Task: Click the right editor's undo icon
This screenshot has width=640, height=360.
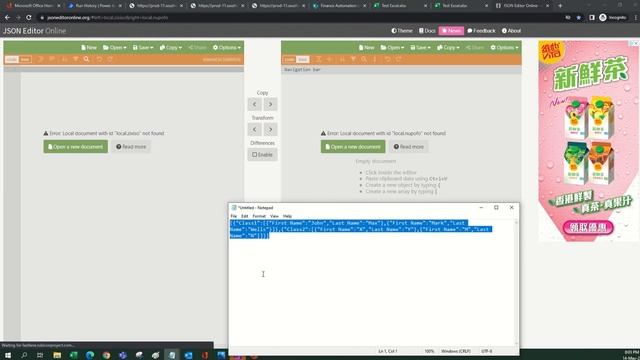Action: coord(387,60)
